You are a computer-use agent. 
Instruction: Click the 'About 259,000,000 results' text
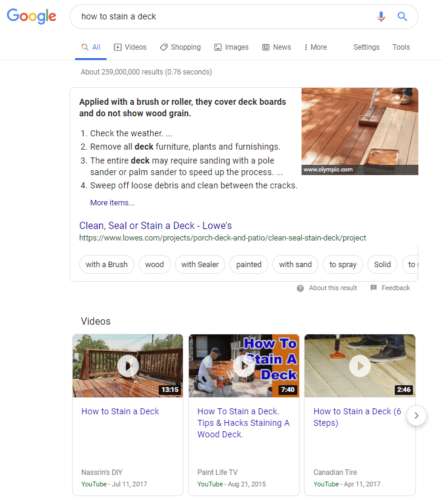[x=147, y=72]
